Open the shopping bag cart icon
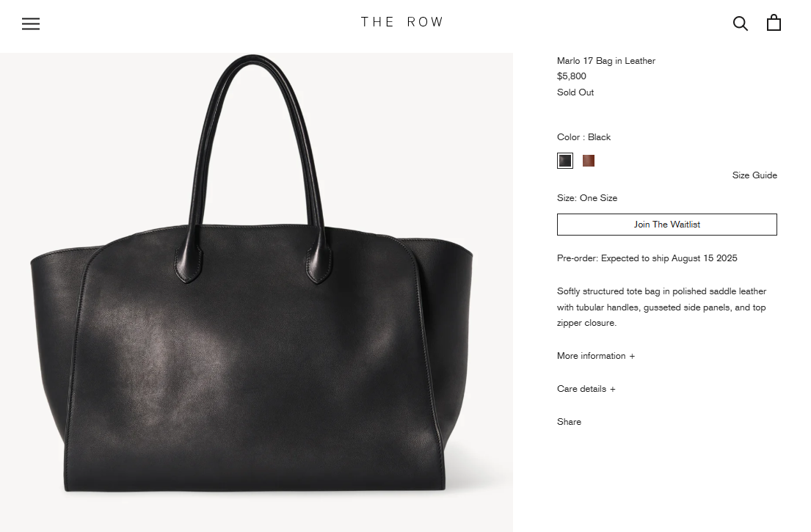Viewport: 811px width, 532px height. [x=774, y=23]
